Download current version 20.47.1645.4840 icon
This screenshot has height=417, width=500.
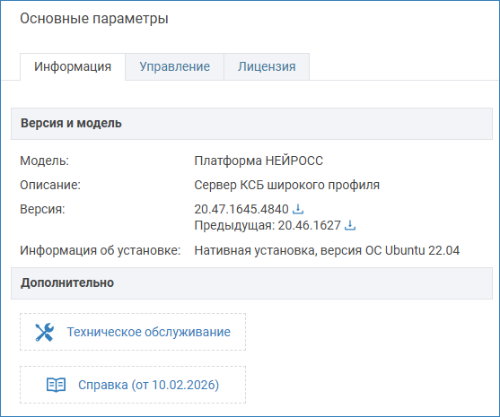298,209
